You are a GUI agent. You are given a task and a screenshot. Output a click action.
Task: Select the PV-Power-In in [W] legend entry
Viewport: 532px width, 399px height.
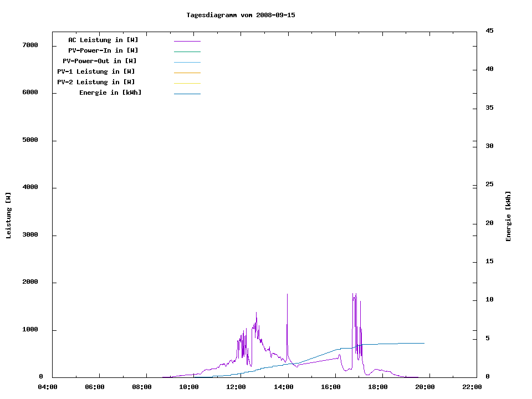(107, 50)
